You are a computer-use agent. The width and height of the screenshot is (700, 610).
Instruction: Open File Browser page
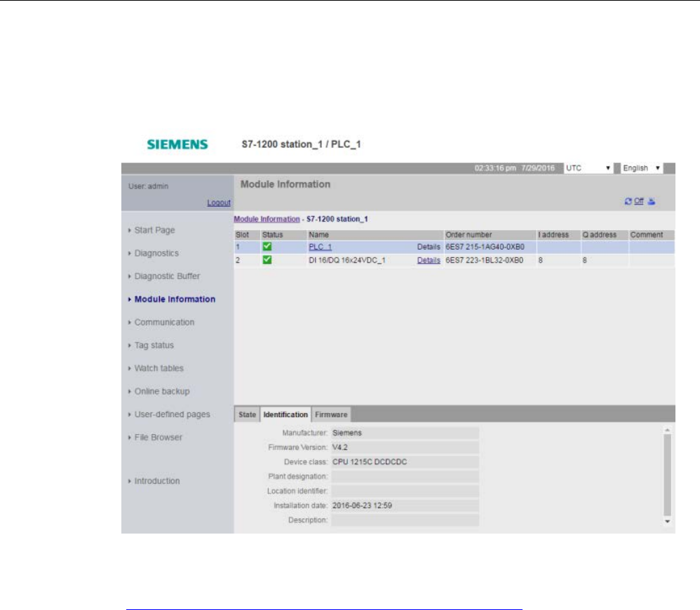coord(158,438)
